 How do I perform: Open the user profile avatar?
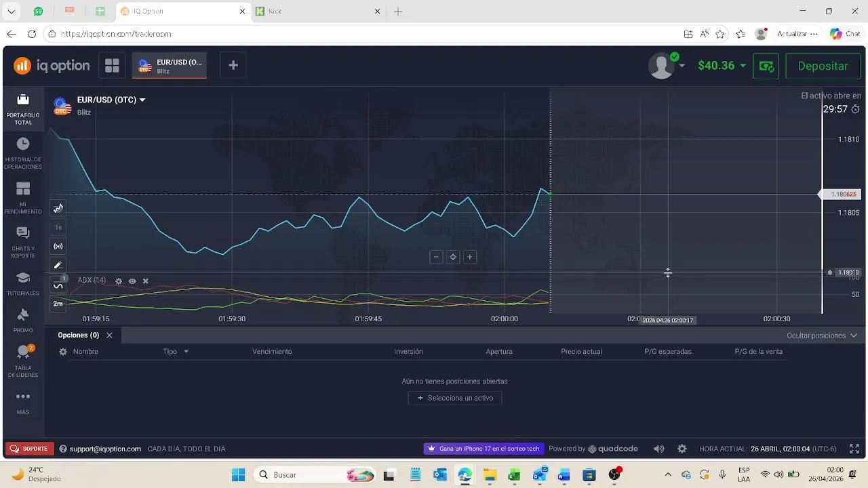click(x=661, y=66)
